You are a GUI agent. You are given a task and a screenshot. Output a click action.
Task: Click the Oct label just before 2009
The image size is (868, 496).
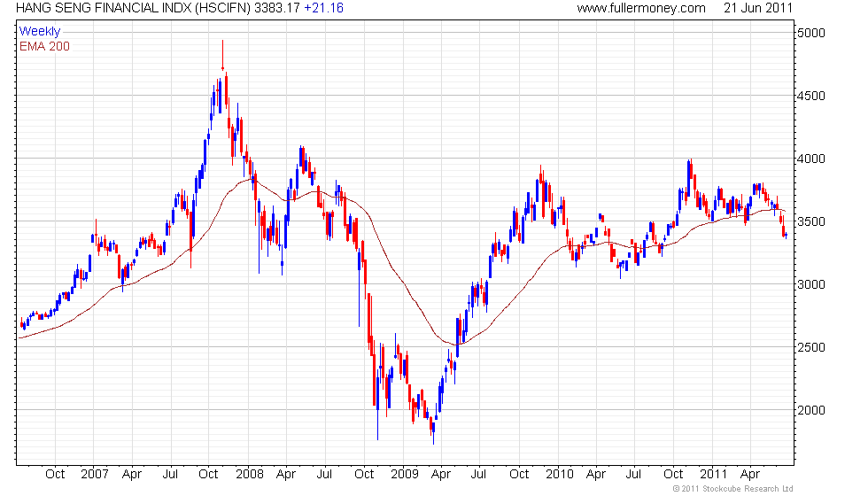[364, 475]
